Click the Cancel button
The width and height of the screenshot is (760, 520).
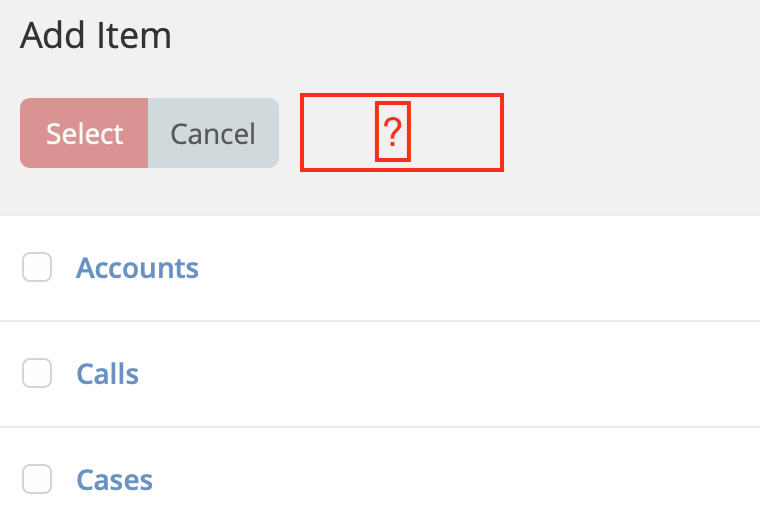point(213,133)
